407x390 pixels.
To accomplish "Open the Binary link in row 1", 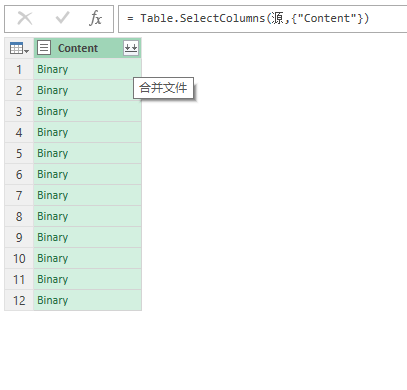I will click(53, 69).
